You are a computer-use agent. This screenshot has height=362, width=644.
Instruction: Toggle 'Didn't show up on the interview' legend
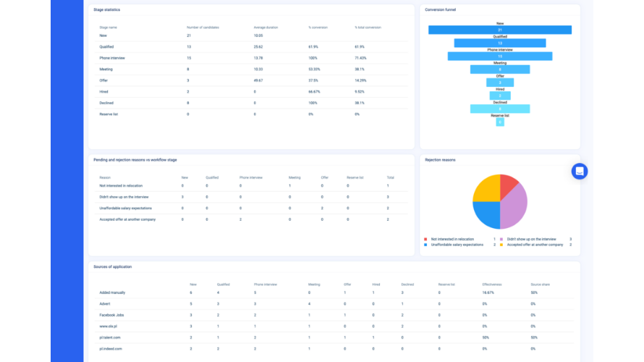click(531, 239)
